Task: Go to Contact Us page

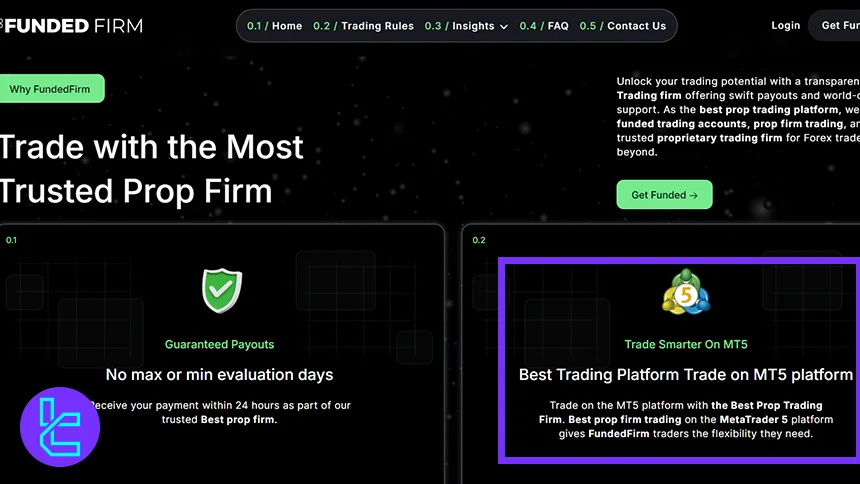Action: click(x=623, y=26)
